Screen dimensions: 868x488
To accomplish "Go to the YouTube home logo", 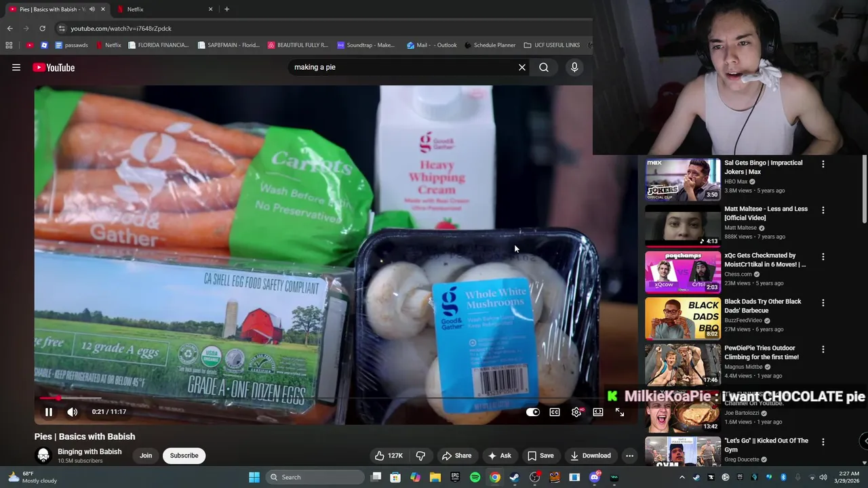I will [54, 67].
